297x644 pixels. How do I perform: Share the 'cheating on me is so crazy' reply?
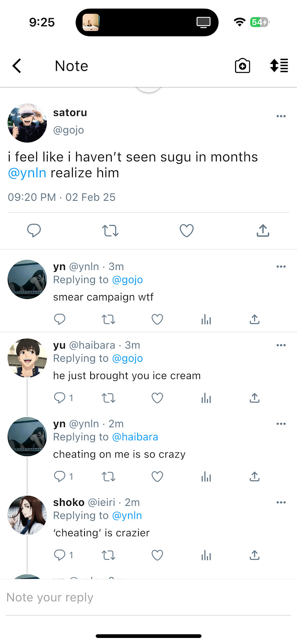[254, 477]
